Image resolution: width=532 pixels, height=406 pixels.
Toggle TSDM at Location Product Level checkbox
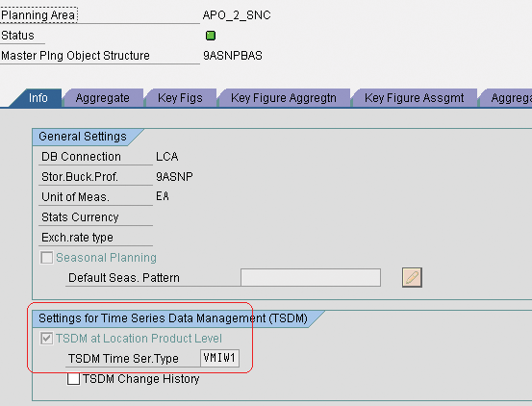point(46,338)
